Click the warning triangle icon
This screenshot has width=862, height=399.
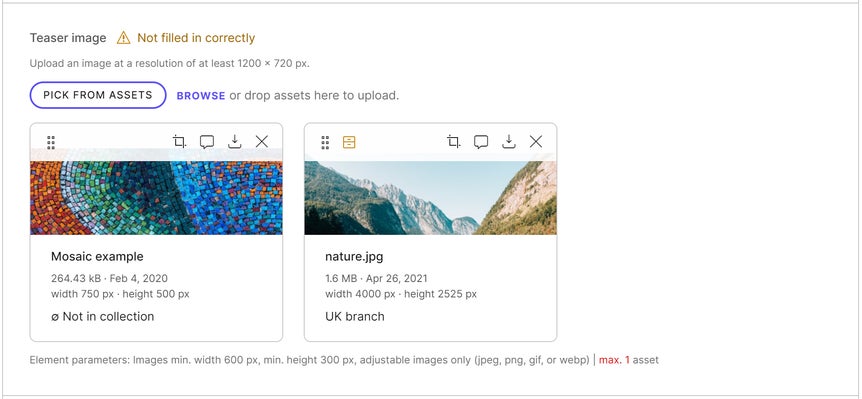(x=124, y=38)
